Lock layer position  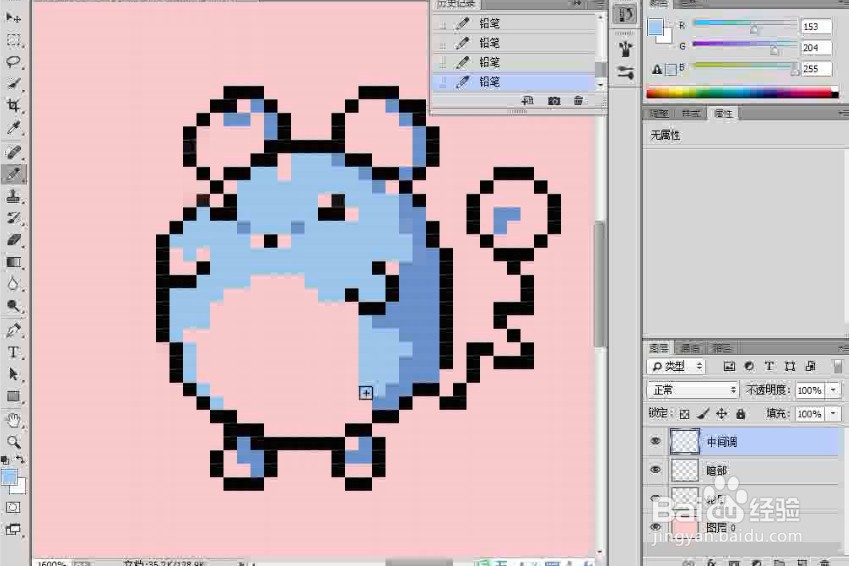(x=722, y=414)
